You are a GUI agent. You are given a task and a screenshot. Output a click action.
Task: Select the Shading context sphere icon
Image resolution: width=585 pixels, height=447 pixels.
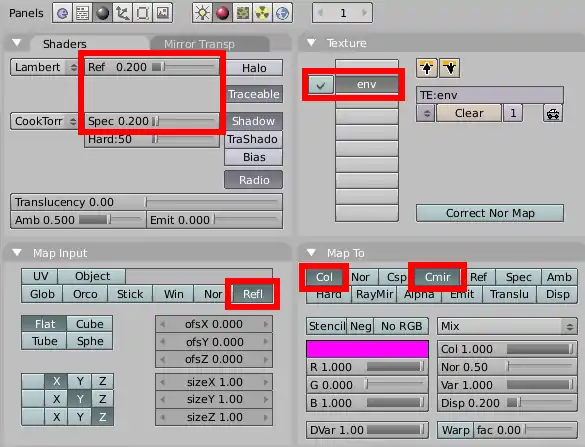102,13
